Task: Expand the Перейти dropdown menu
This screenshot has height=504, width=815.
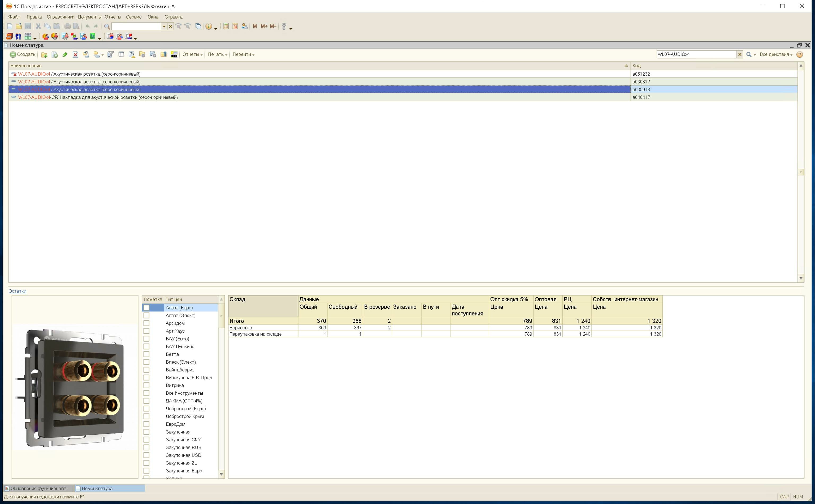Action: [x=243, y=55]
